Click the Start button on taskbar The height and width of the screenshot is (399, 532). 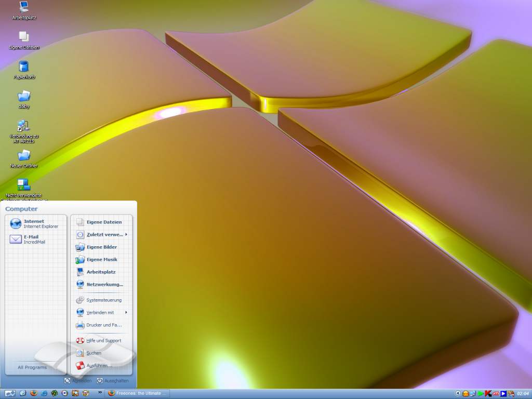(x=10, y=394)
